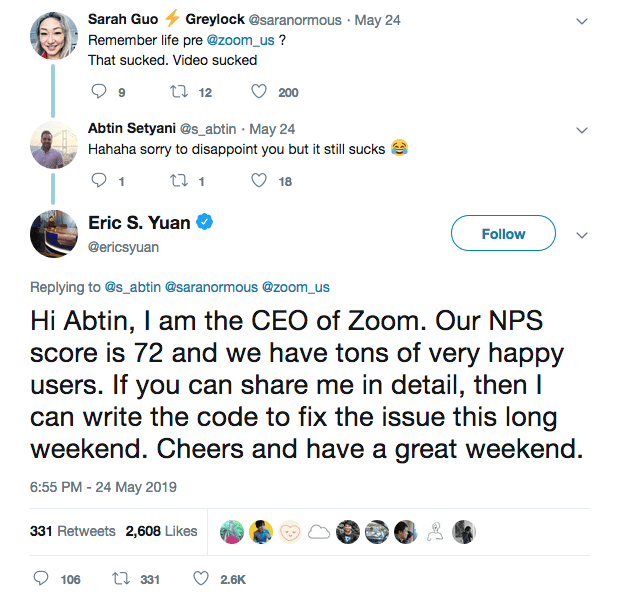
Task: Retweet Sarah Guo's tweet
Action: [x=179, y=92]
